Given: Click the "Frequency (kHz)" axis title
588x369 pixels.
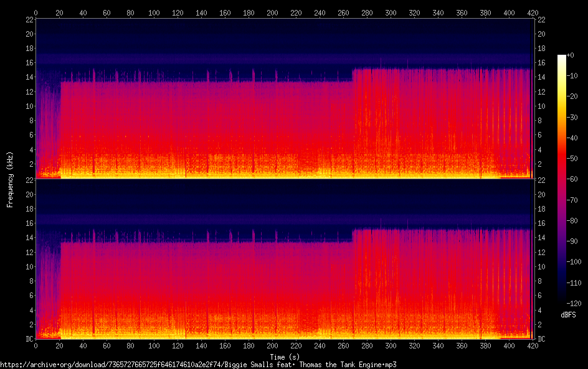Looking at the screenshot, I should click(10, 179).
